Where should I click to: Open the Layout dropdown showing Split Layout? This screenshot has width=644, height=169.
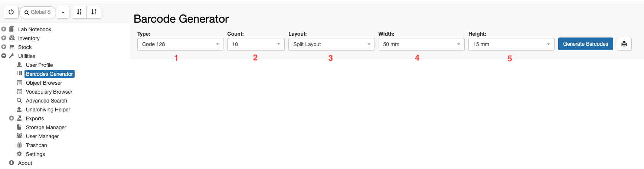click(x=331, y=44)
